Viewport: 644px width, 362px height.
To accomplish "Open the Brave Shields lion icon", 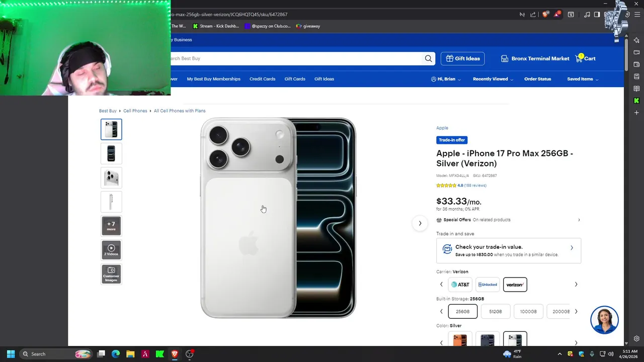I will (545, 15).
